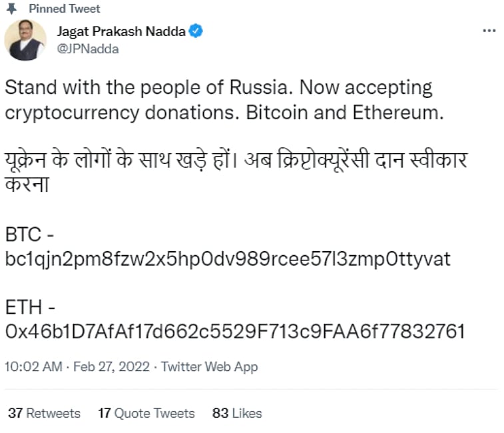
Task: Click the display name Jagat Prakash Nadda
Action: click(x=121, y=31)
